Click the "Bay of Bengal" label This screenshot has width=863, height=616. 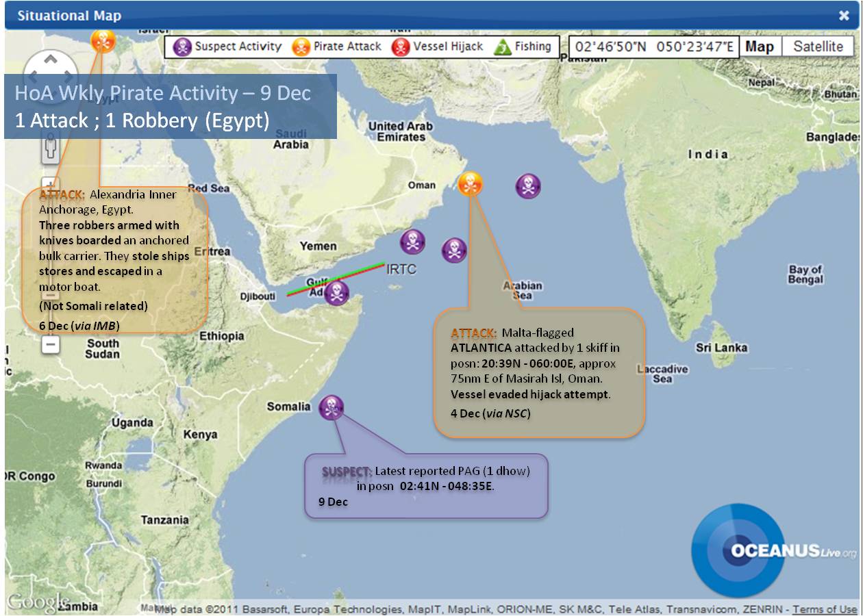(805, 274)
